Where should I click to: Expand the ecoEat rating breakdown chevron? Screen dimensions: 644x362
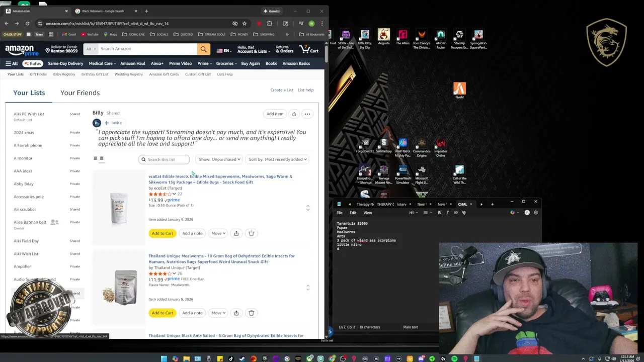tap(175, 194)
